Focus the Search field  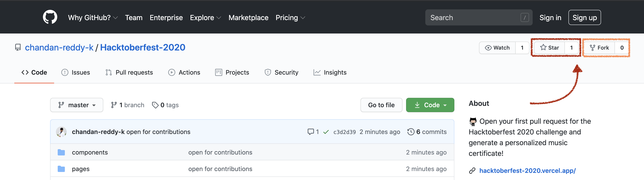[479, 17]
